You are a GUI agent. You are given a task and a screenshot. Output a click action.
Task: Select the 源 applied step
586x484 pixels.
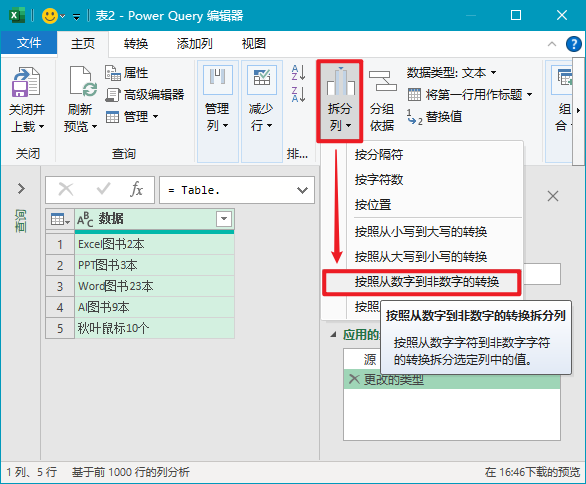tap(370, 360)
